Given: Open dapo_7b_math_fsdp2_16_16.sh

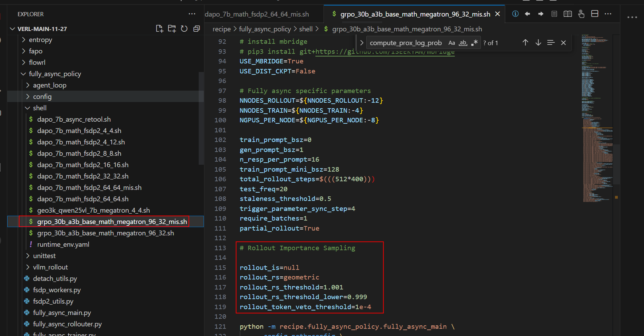Looking at the screenshot, I should tap(83, 165).
